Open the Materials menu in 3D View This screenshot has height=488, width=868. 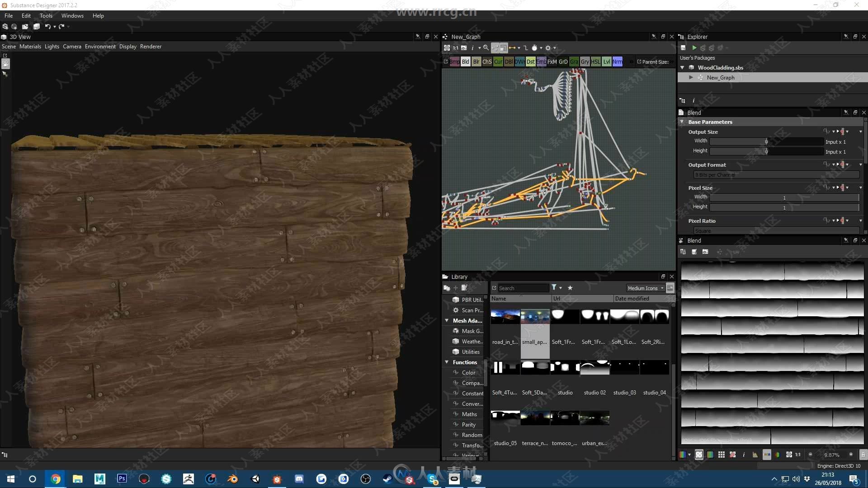pos(30,46)
